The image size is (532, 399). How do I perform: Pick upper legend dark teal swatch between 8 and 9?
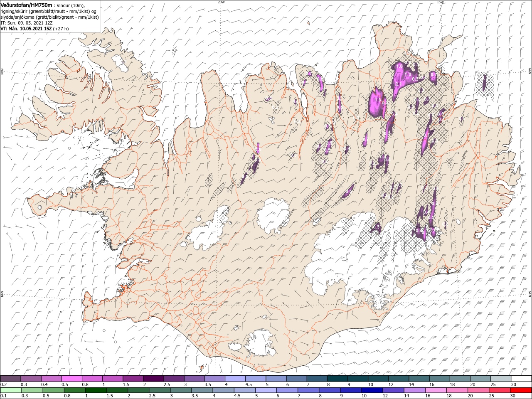coord(337,379)
